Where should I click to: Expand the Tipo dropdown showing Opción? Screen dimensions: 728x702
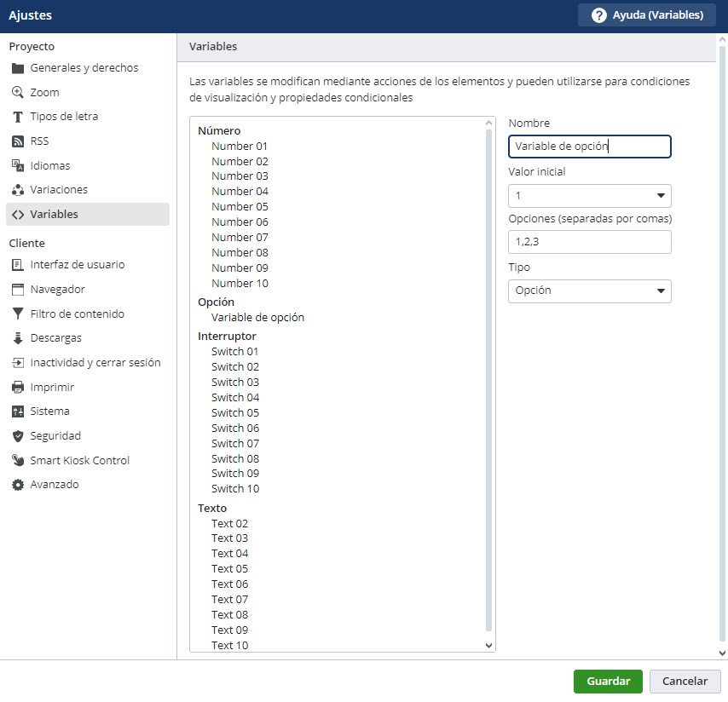589,291
